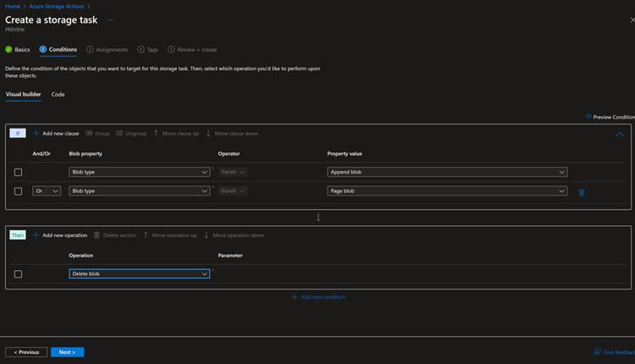
Task: Click the Preview Conditions eye icon
Action: (588, 117)
